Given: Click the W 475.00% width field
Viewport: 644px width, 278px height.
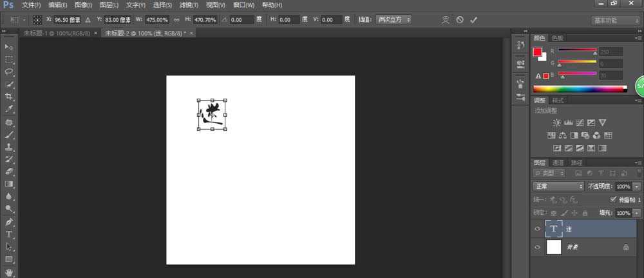Looking at the screenshot, I should coord(156,20).
